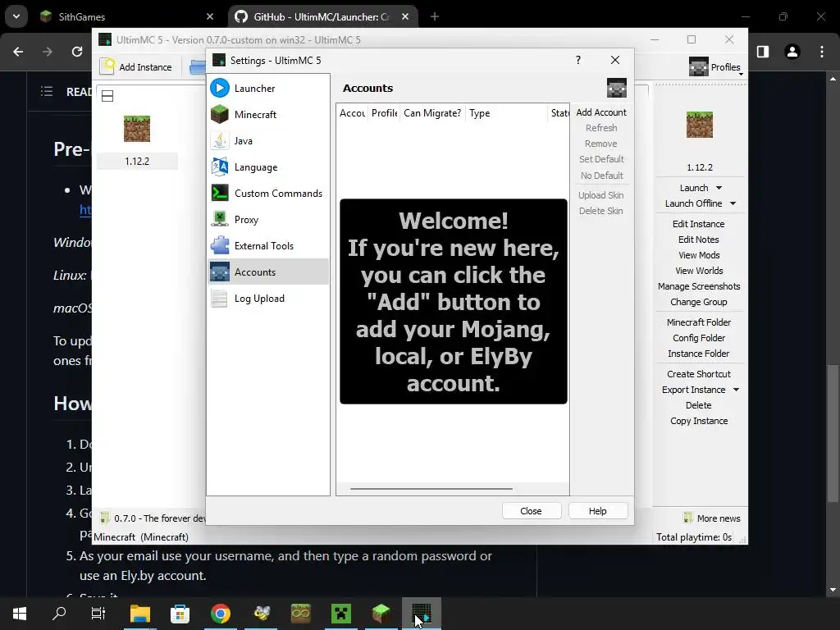The width and height of the screenshot is (840, 630).
Task: Select Java in the settings sidebar
Action: (268, 140)
